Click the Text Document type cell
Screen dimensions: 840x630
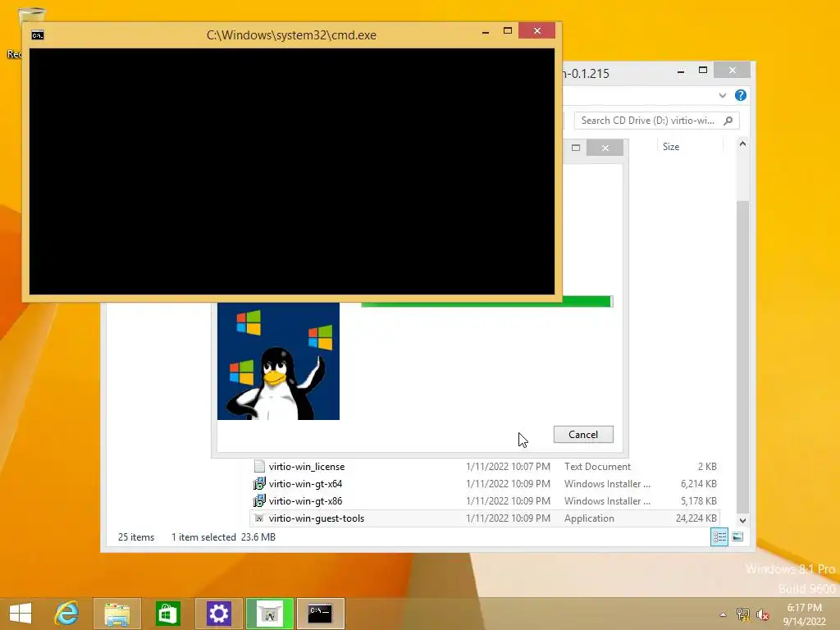coord(597,467)
